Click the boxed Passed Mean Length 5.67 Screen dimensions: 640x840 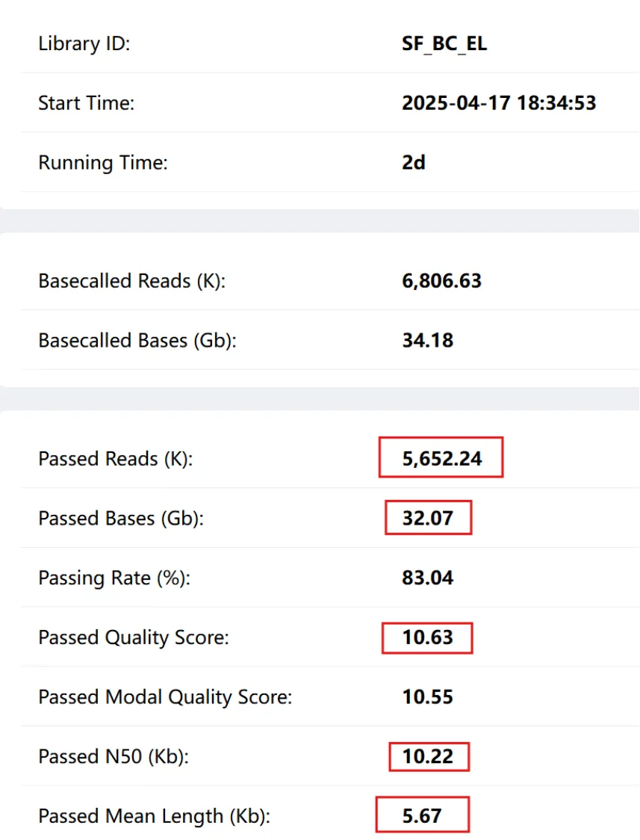coord(422,815)
